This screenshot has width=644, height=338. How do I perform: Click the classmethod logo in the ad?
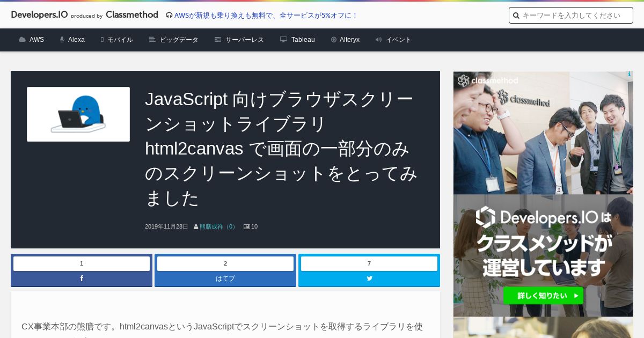click(488, 80)
